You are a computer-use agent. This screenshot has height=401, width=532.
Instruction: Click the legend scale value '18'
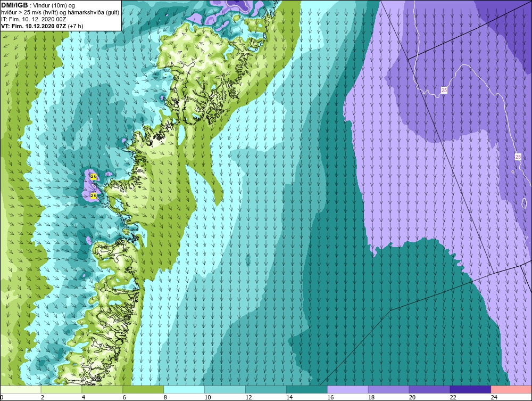(x=371, y=397)
